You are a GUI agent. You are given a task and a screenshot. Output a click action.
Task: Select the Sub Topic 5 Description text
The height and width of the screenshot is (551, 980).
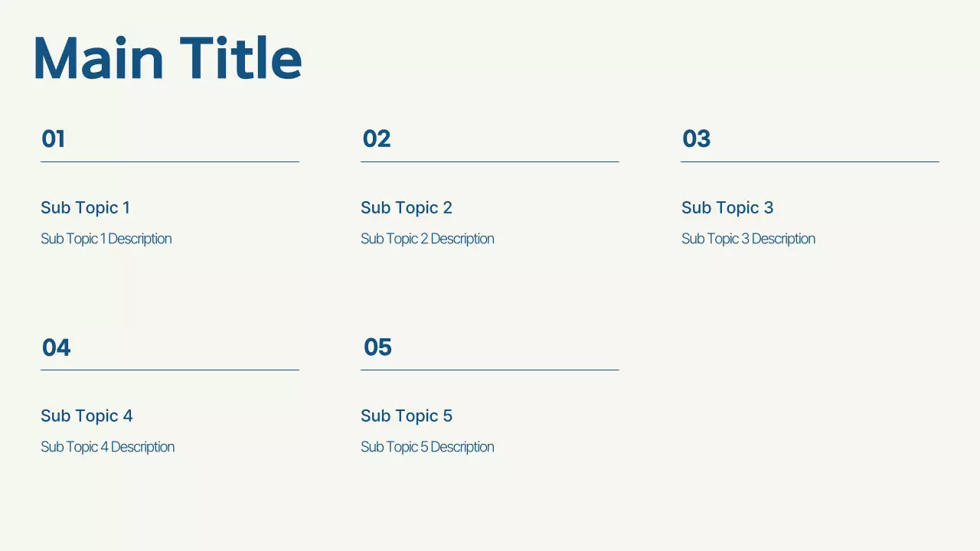tap(427, 447)
